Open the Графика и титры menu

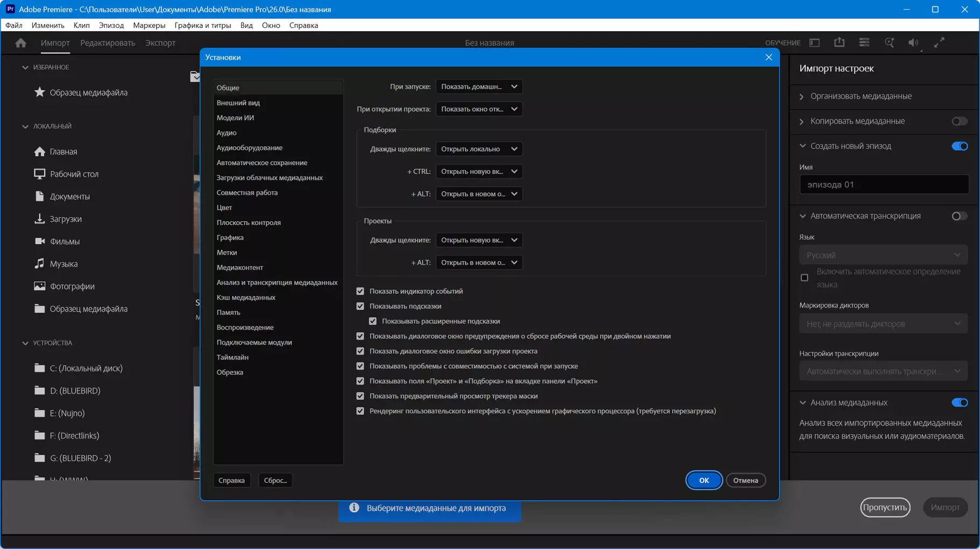[203, 25]
